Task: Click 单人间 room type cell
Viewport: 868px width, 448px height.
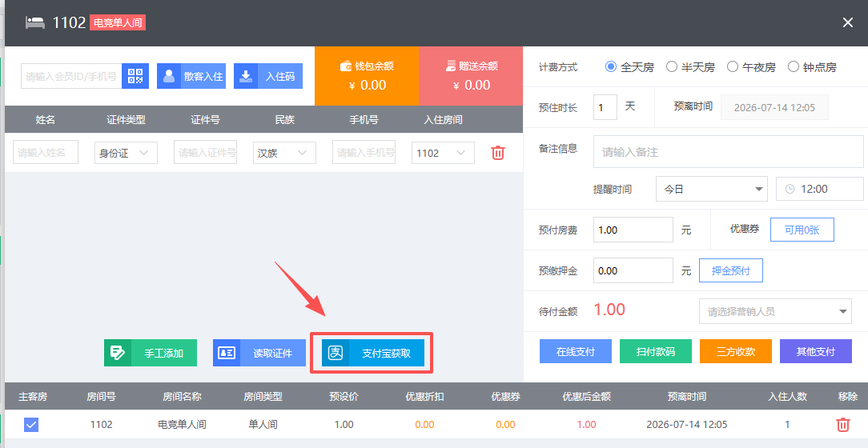Action: [x=263, y=424]
